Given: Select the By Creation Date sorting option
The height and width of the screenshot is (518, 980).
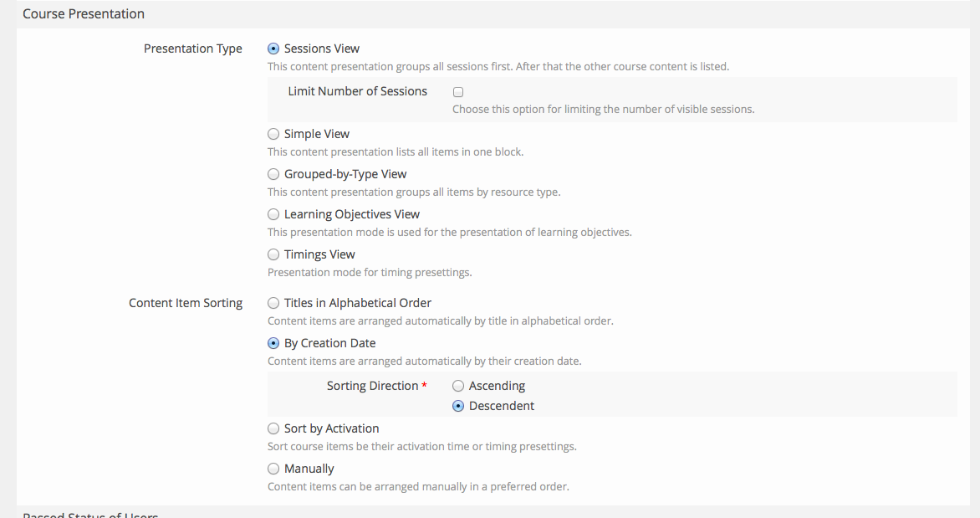Looking at the screenshot, I should (x=273, y=343).
